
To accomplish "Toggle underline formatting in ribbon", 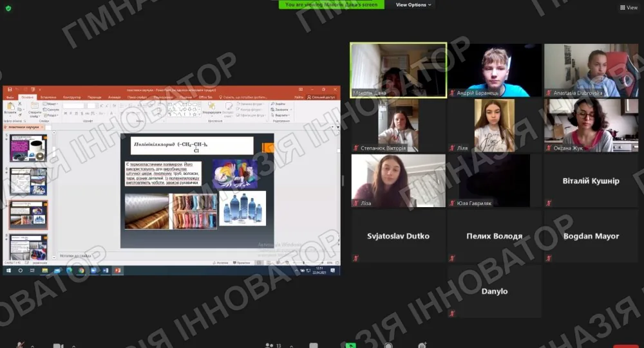I will [76, 113].
